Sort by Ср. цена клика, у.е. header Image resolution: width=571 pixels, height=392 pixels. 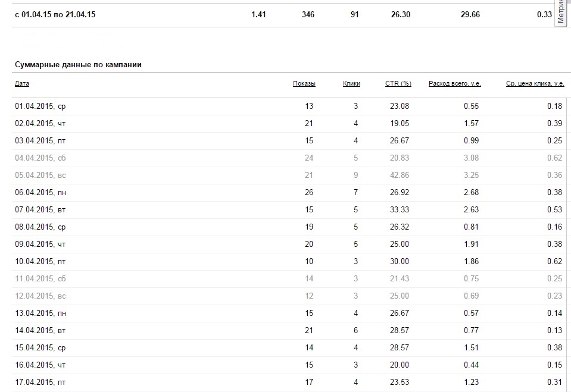[535, 83]
